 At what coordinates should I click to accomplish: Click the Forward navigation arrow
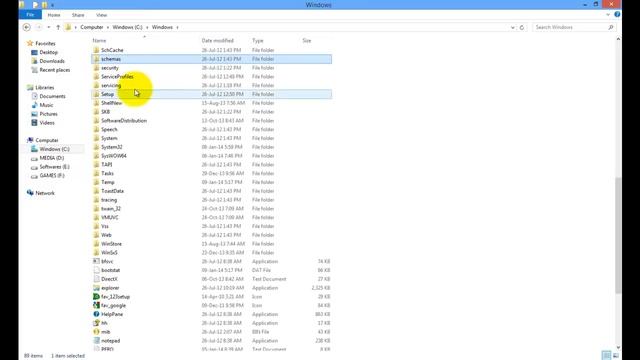click(39, 27)
